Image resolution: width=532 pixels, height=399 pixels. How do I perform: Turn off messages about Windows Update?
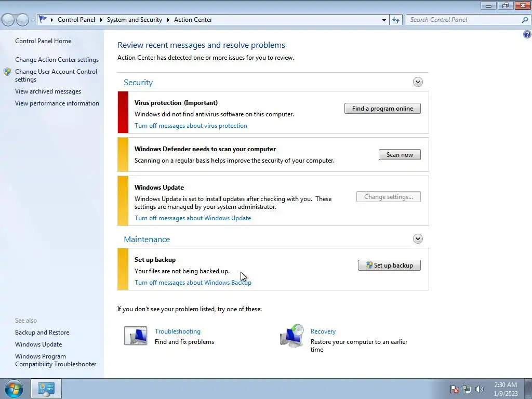click(193, 218)
